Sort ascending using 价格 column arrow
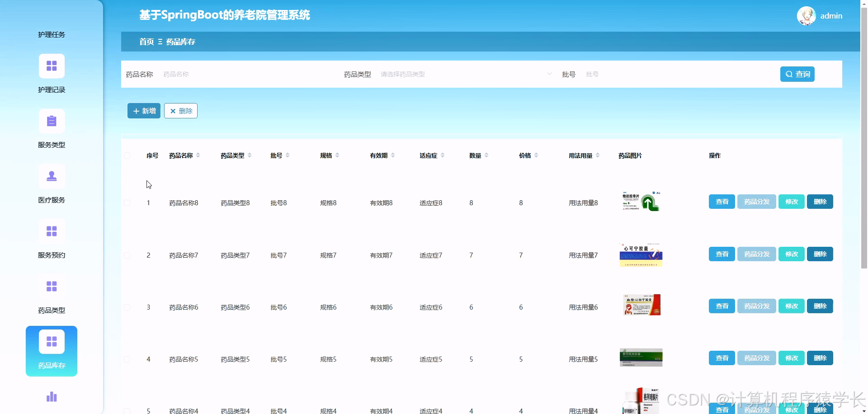This screenshot has height=414, width=868. click(x=537, y=153)
